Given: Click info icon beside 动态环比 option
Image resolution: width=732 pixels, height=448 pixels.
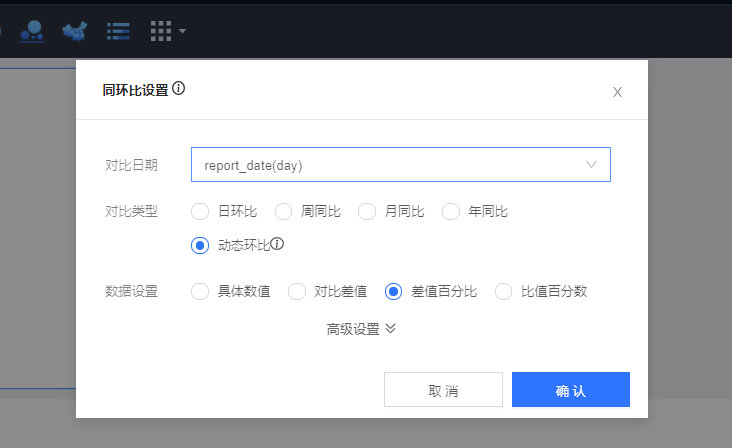Looking at the screenshot, I should tap(278, 243).
